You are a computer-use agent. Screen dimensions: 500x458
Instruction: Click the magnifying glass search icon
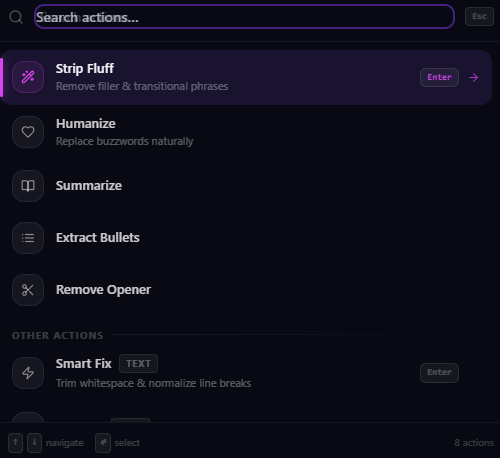point(16,17)
